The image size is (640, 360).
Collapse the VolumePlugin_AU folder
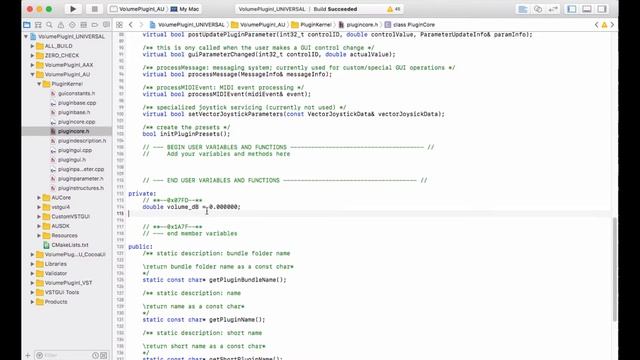[33, 75]
